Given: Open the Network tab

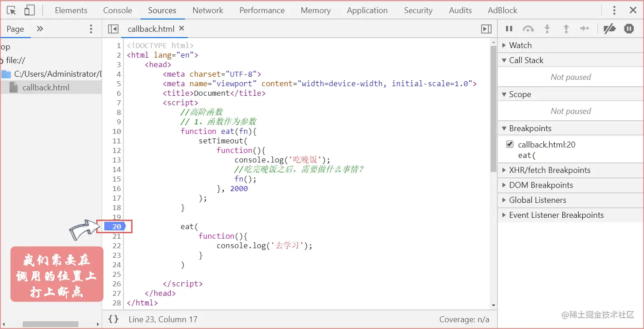Looking at the screenshot, I should (208, 10).
